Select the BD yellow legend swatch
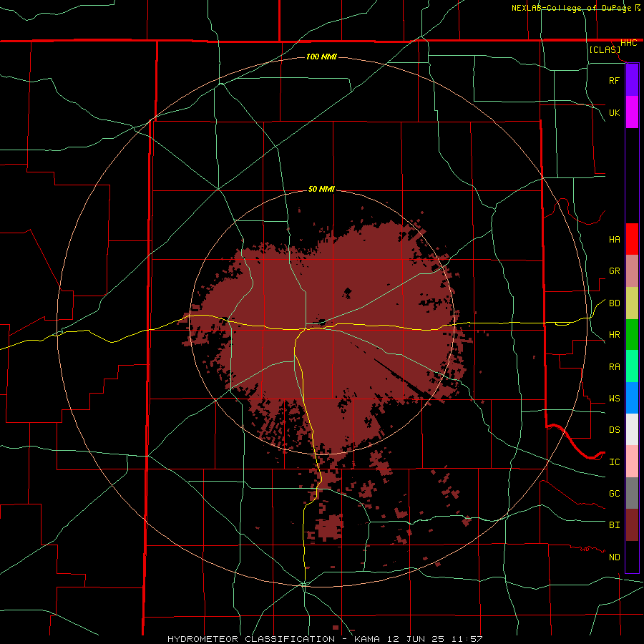 coord(632,303)
